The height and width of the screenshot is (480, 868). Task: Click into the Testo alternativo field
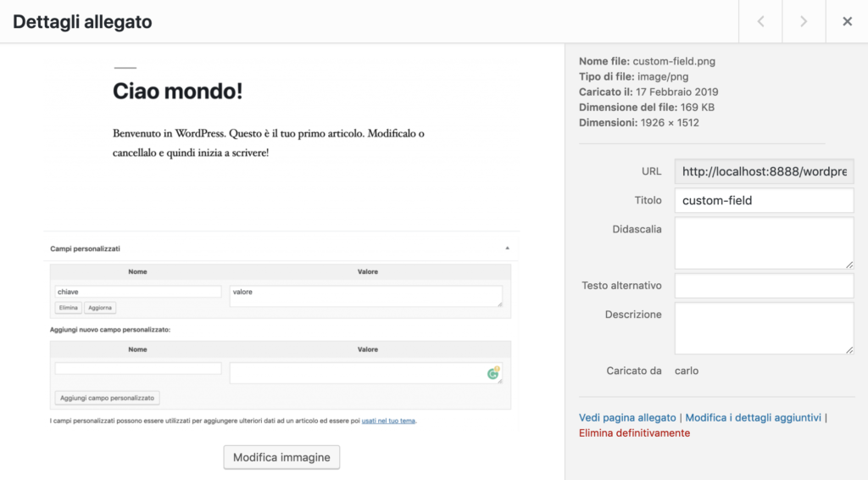pos(764,286)
